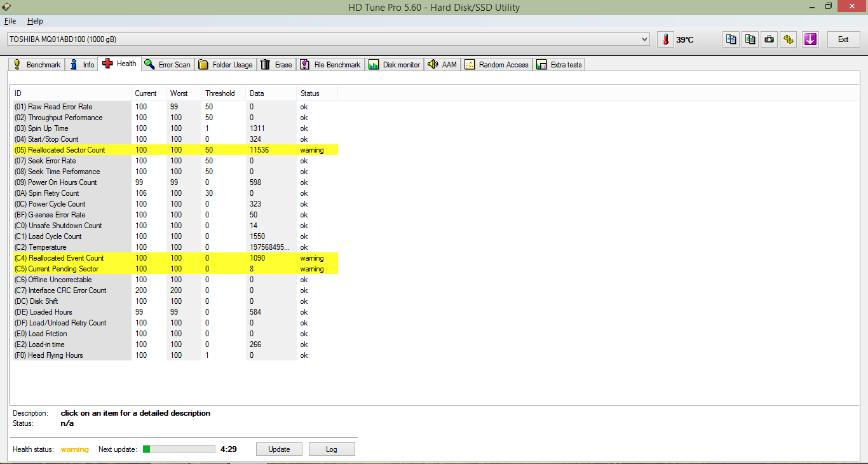Screen dimensions: 868x464
Task: Switch to the Info tab
Action: coord(82,64)
